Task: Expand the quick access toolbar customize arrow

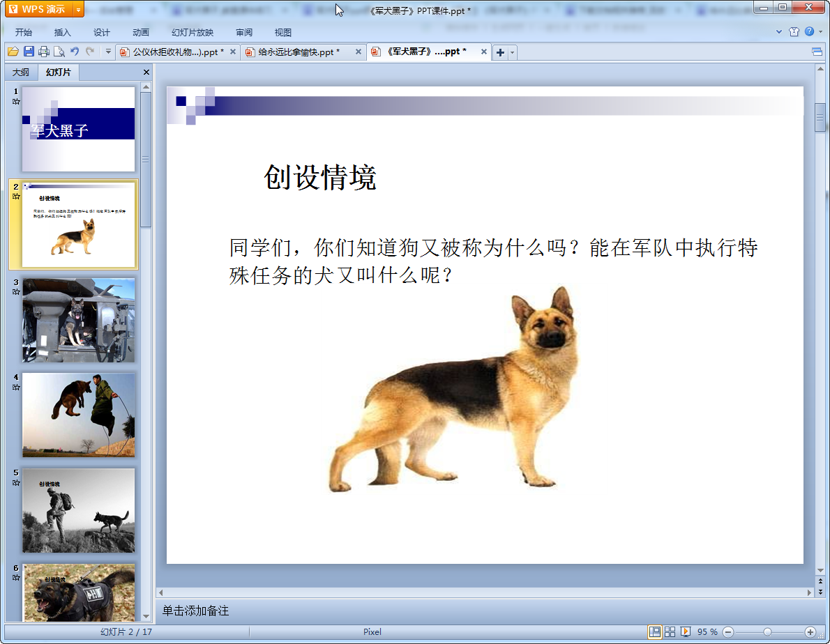Action: pos(108,52)
